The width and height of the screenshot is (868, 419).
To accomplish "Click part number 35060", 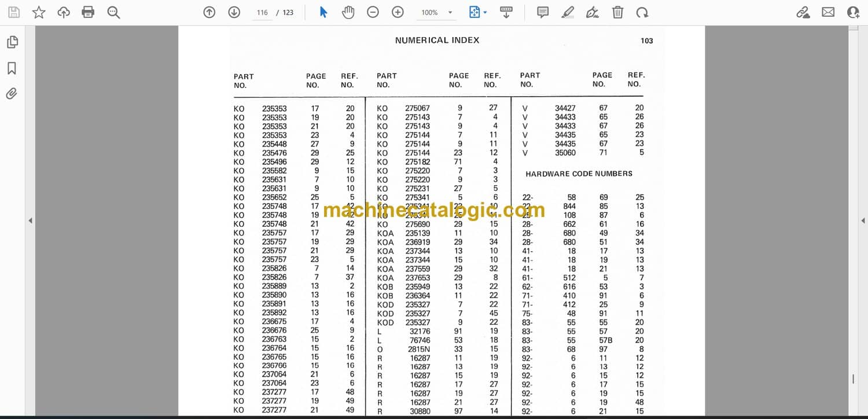I will pos(565,153).
